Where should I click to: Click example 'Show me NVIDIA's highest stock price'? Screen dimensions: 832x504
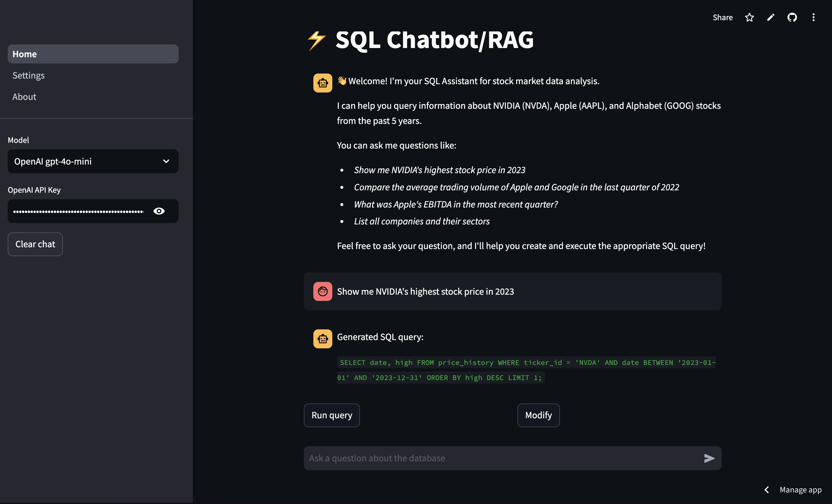pos(439,170)
